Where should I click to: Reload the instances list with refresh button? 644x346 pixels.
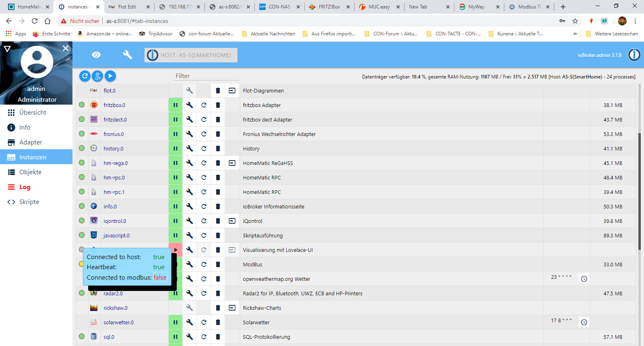(x=85, y=76)
